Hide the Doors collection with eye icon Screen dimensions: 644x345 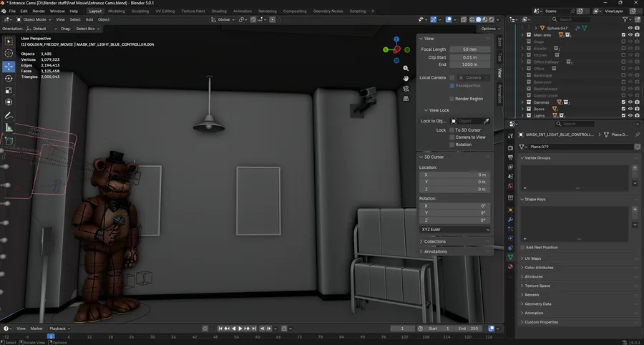tap(630, 109)
